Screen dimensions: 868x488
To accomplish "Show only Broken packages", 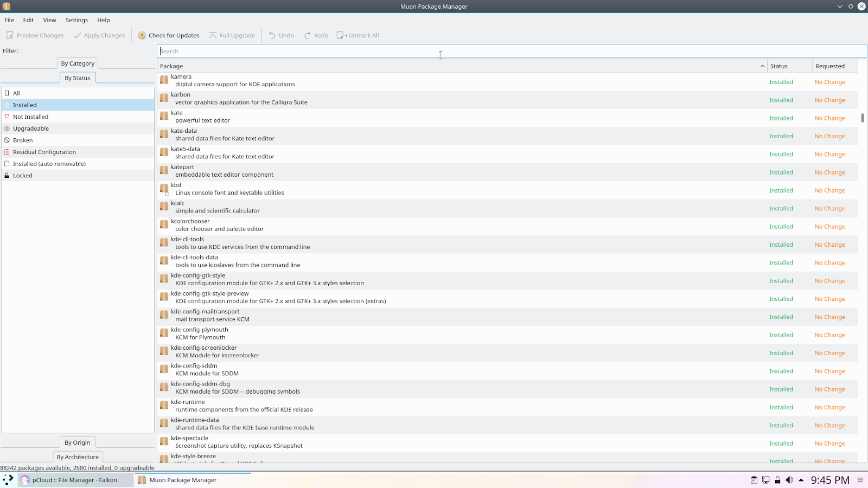I will pyautogui.click(x=23, y=140).
